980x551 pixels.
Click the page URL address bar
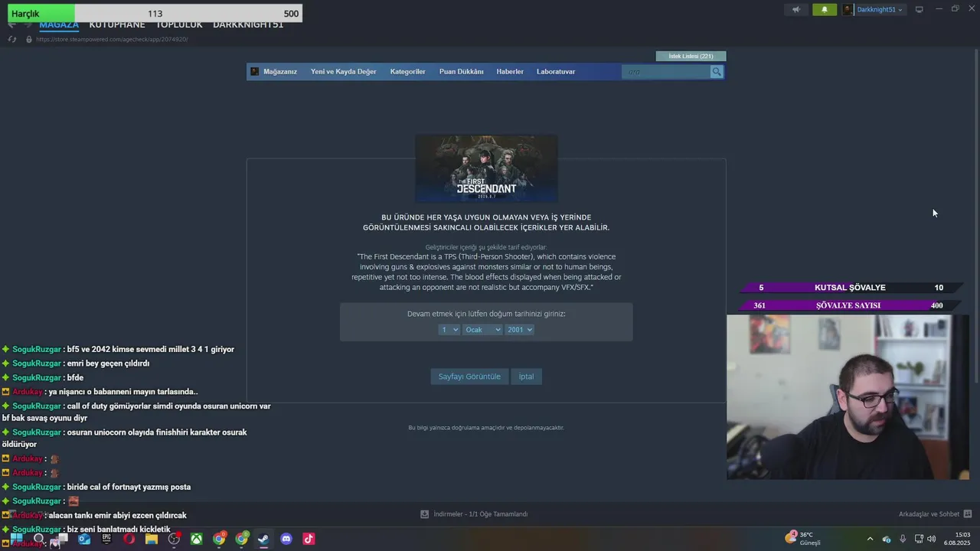(112, 39)
